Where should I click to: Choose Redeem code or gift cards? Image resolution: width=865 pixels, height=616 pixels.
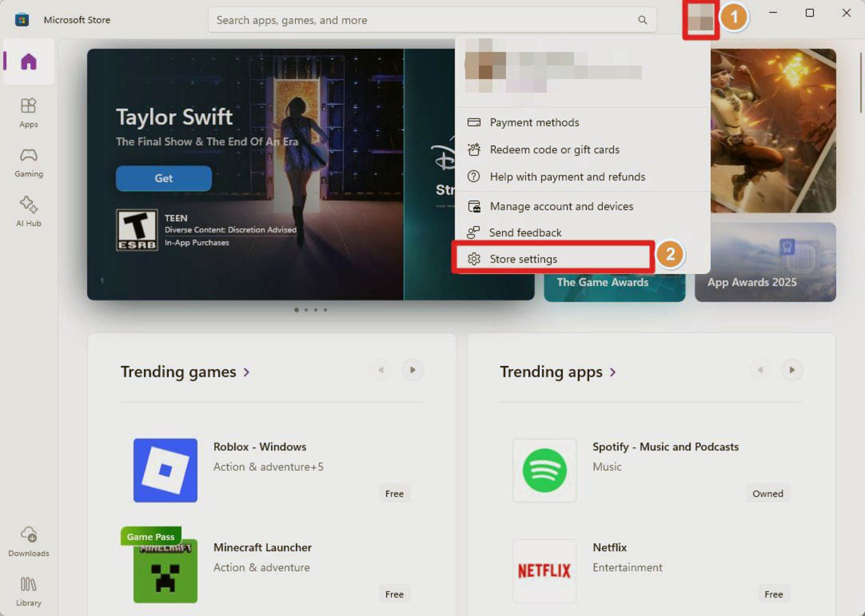[x=554, y=149]
